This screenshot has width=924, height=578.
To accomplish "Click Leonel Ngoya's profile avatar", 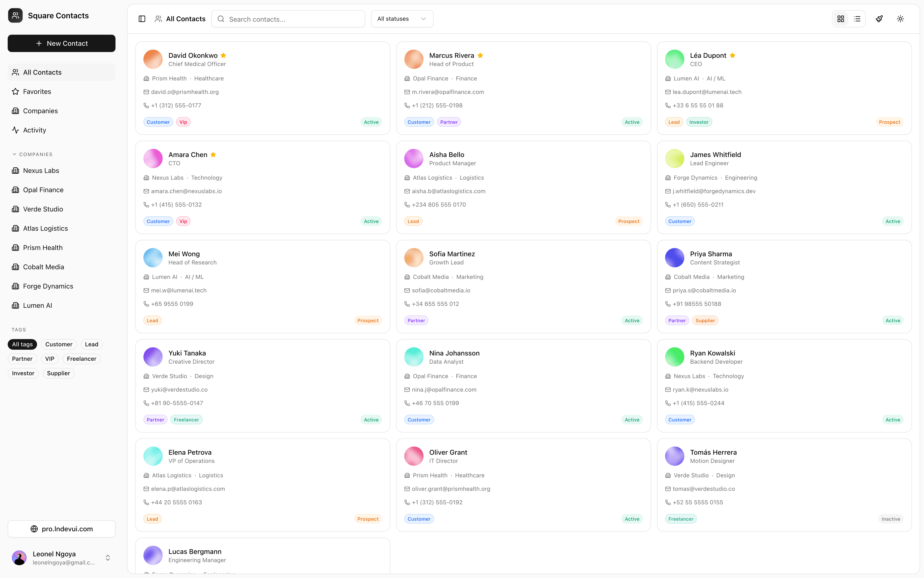I will 19,558.
